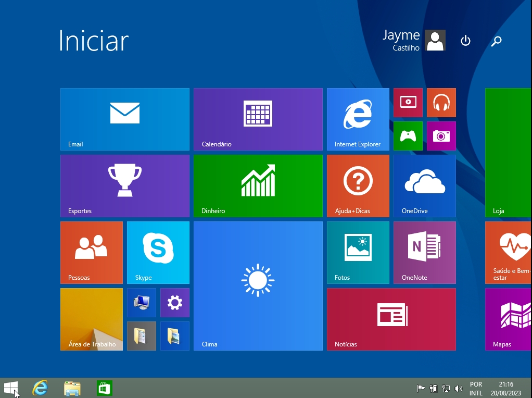Open the Skype tile
The image size is (532, 398).
click(158, 252)
